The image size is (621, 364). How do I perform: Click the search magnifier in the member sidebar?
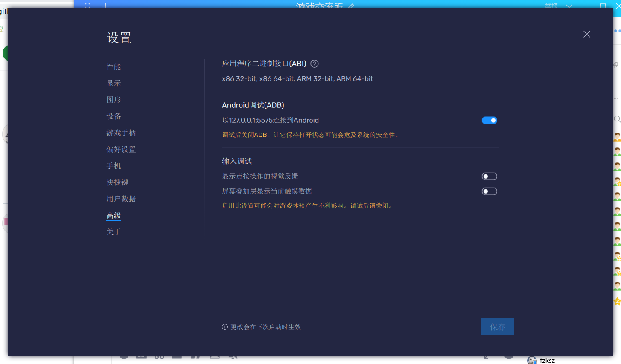point(618,119)
